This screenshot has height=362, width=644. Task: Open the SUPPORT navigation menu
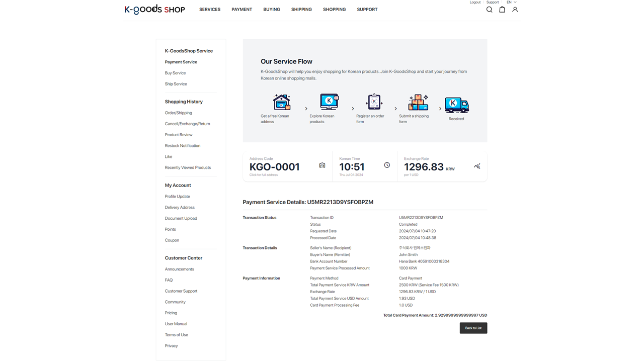[367, 10]
